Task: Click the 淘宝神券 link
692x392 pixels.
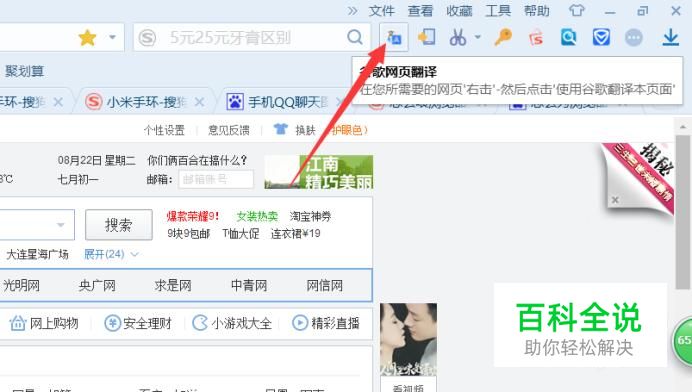Action: pos(310,216)
